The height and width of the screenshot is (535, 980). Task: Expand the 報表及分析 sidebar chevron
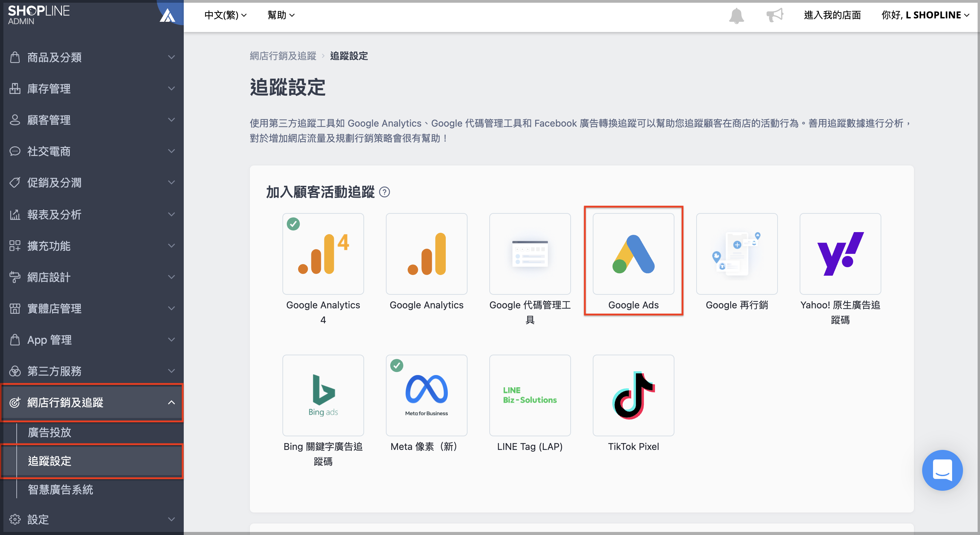tap(171, 214)
